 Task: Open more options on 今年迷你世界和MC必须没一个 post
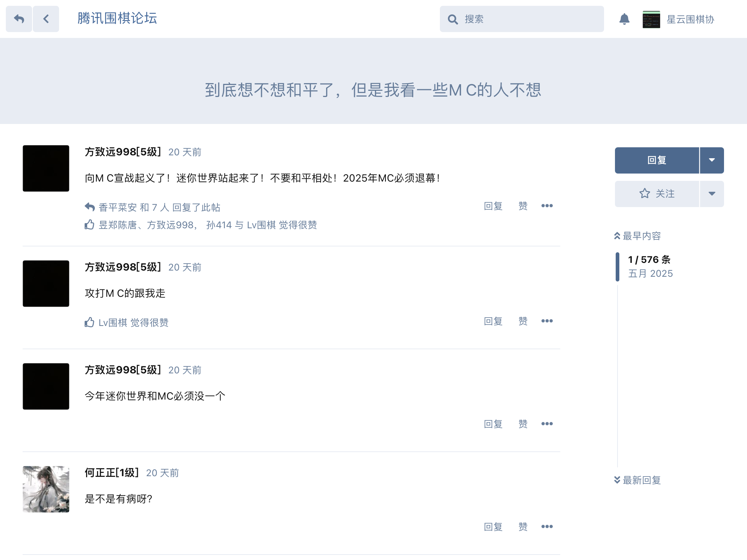tap(547, 424)
